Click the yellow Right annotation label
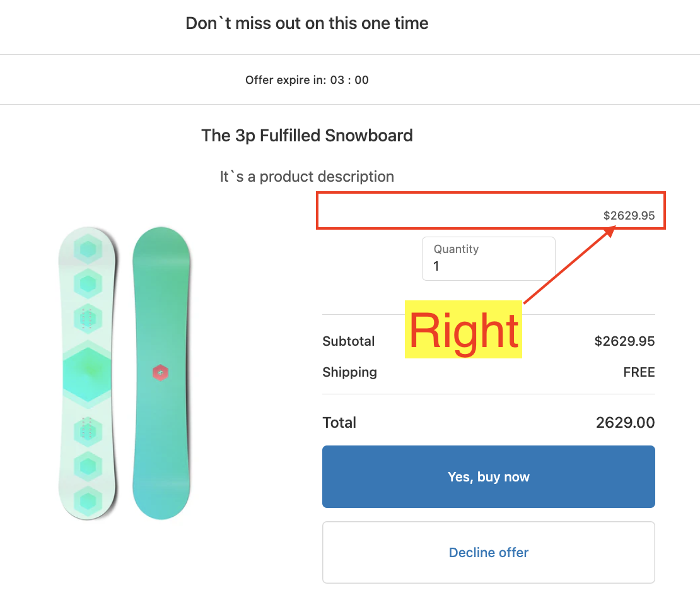This screenshot has width=700, height=607. 464,330
